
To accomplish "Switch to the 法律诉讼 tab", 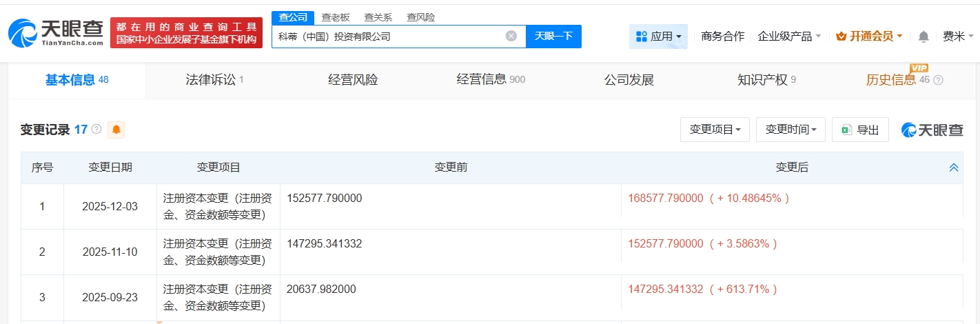I will [214, 80].
